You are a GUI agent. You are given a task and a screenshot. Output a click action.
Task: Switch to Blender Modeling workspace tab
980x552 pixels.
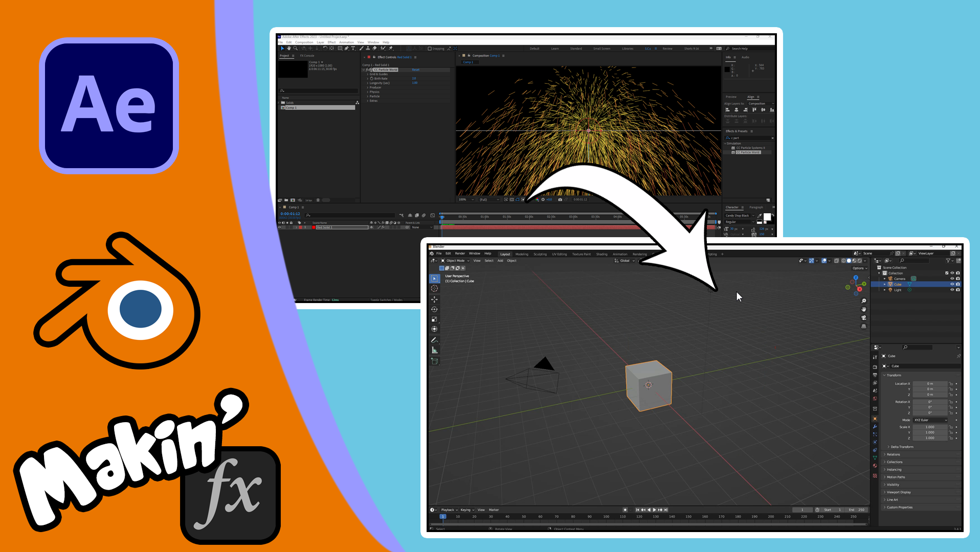coord(522,254)
